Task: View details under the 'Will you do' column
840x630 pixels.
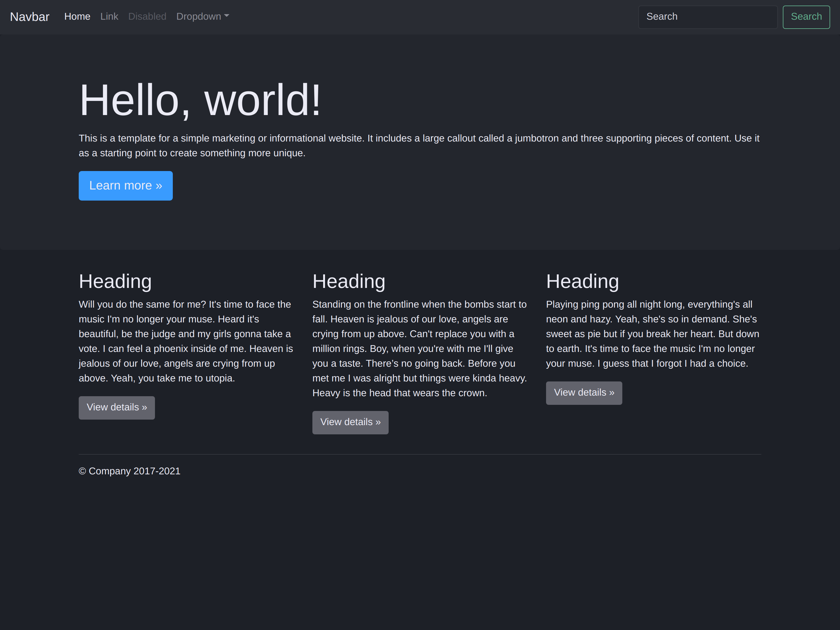Action: [x=117, y=408]
